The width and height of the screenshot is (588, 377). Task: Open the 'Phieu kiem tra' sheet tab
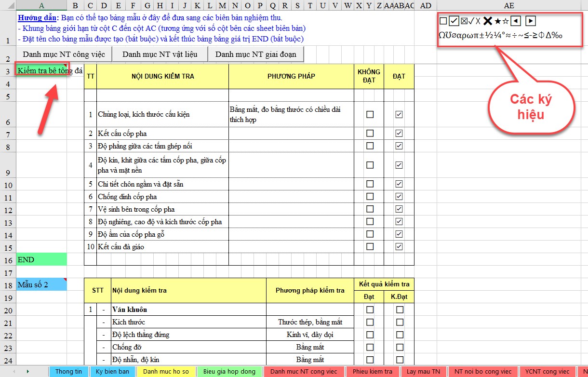point(372,371)
